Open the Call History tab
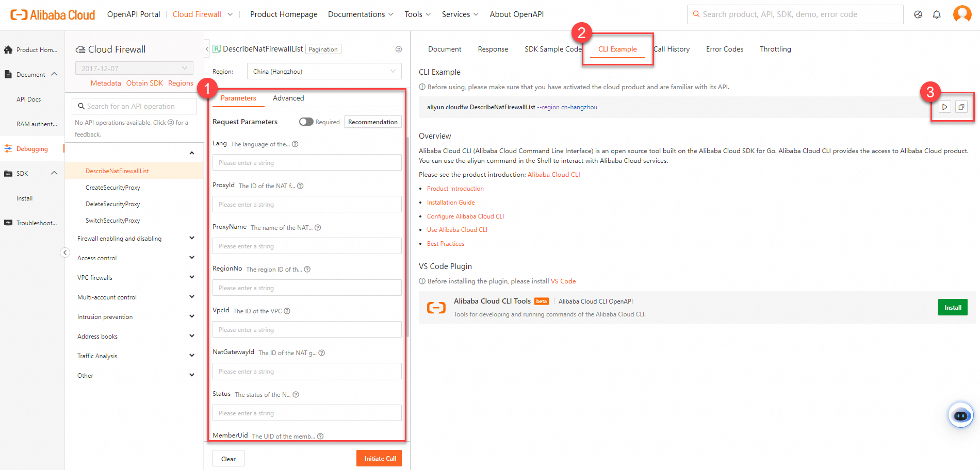Screen dimensions: 980x470 coord(672,49)
